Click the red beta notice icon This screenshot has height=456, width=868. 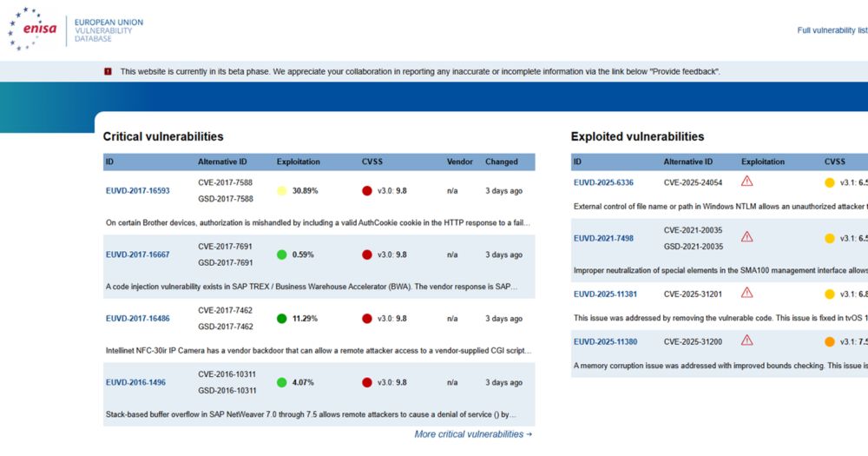coord(108,71)
